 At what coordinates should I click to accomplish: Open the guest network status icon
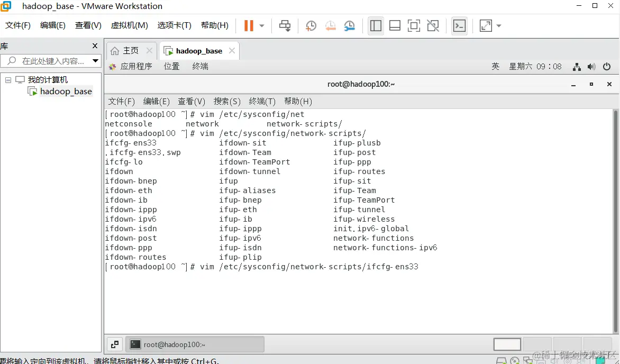tap(577, 67)
